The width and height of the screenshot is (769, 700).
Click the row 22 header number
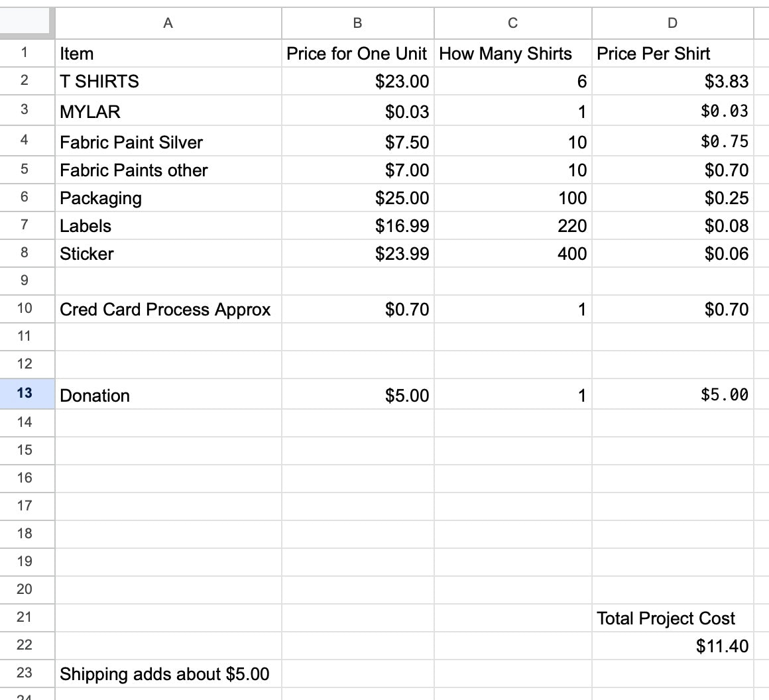coord(25,645)
